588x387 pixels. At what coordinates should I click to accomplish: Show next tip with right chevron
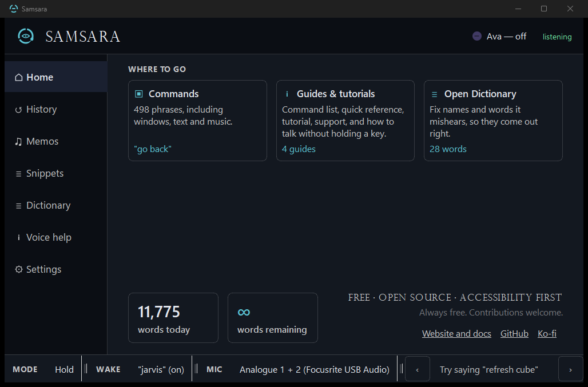(570, 369)
